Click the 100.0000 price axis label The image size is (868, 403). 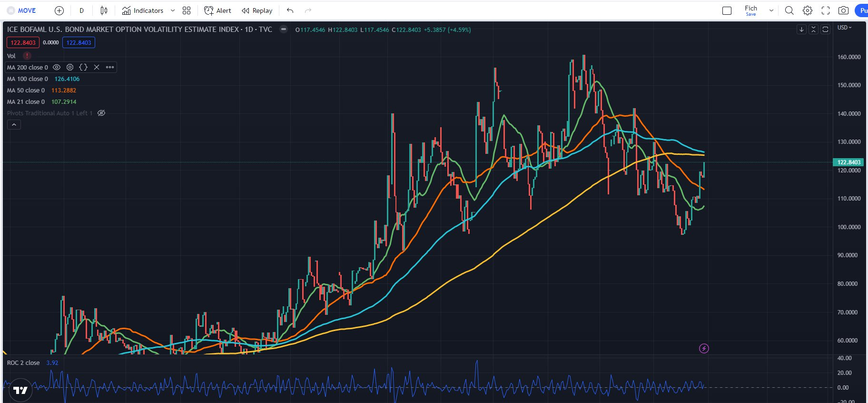tap(849, 227)
